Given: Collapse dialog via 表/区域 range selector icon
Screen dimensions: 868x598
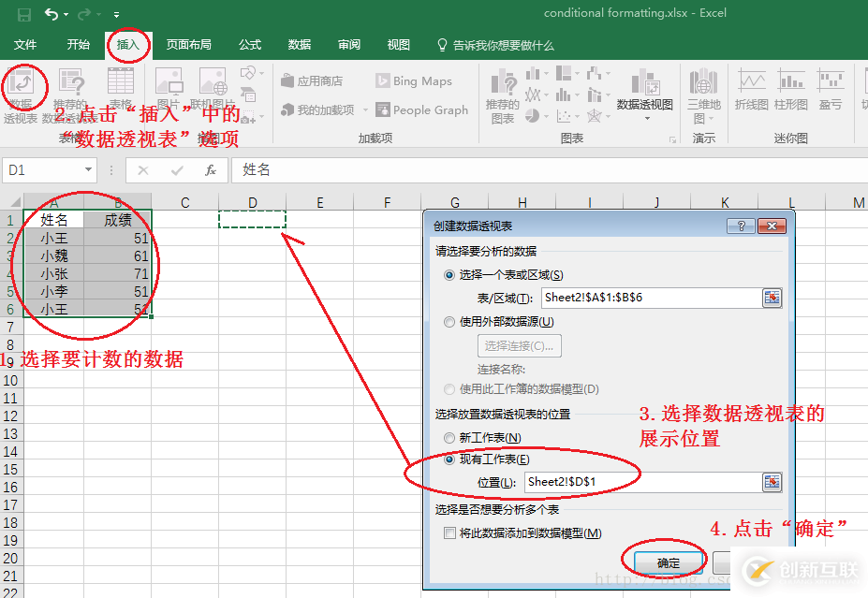Looking at the screenshot, I should pos(772,298).
